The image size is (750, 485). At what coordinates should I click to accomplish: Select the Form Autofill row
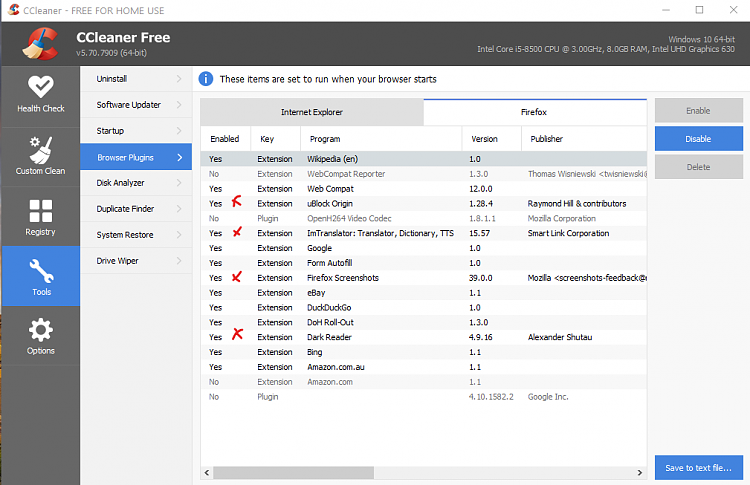click(424, 263)
